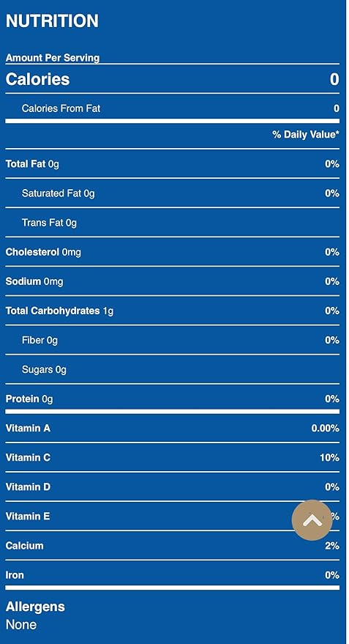Click the scroll-to-top chevron button

(x=312, y=520)
